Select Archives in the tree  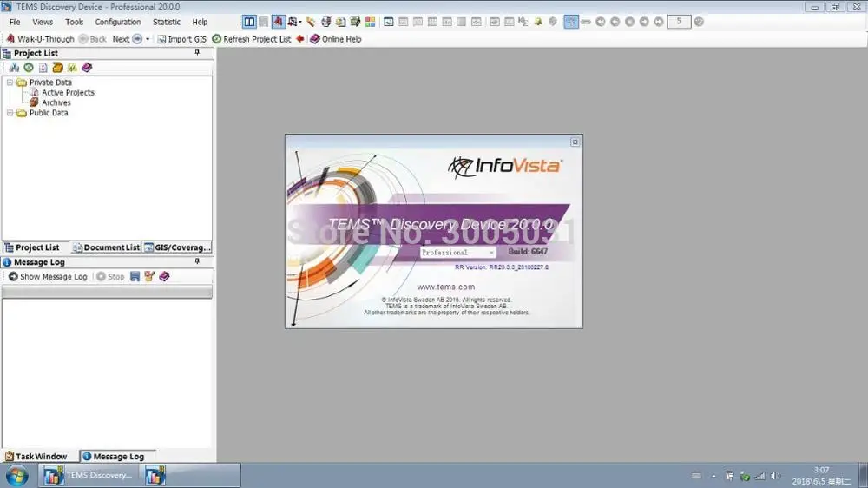pyautogui.click(x=56, y=102)
